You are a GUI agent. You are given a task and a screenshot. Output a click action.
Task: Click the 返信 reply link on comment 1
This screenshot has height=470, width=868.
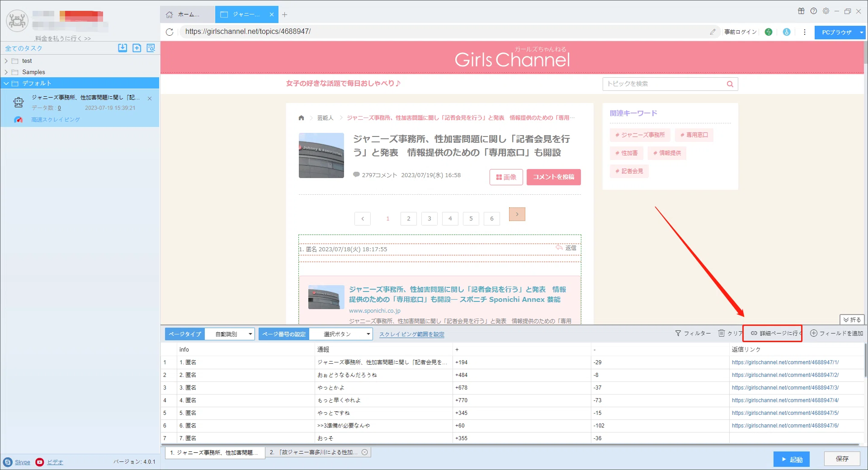coord(566,248)
